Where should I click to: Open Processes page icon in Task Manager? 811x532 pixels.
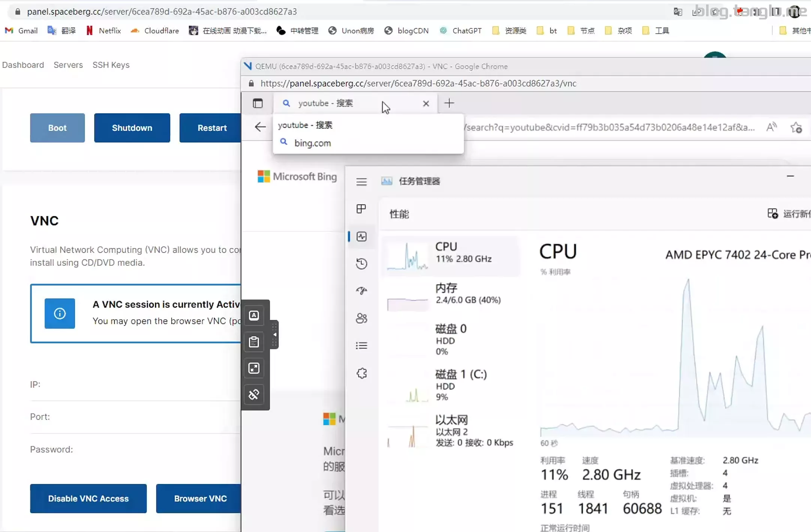coord(361,209)
